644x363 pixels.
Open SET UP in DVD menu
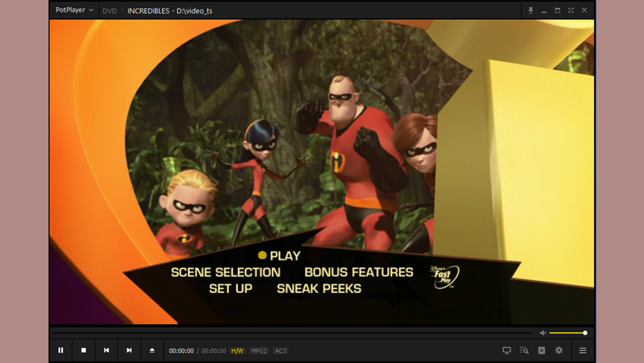(x=231, y=289)
